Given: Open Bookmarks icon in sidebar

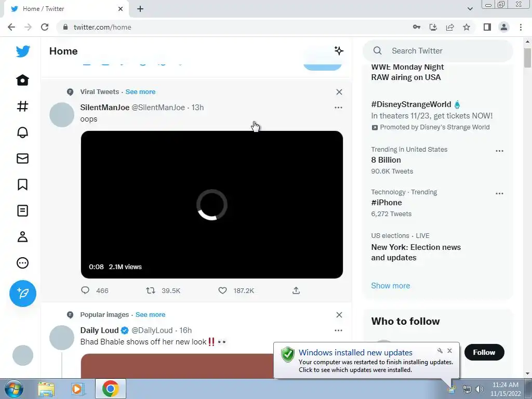Looking at the screenshot, I should [23, 184].
